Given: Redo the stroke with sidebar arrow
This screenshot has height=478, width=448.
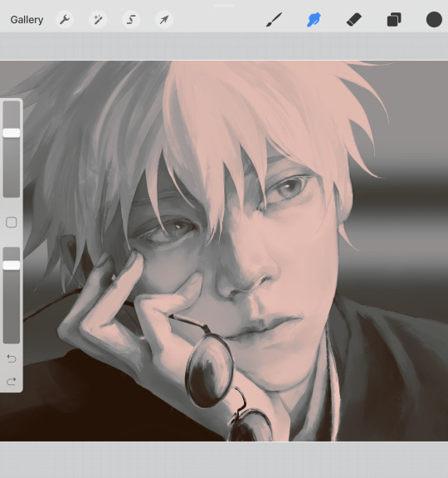Looking at the screenshot, I should [12, 381].
